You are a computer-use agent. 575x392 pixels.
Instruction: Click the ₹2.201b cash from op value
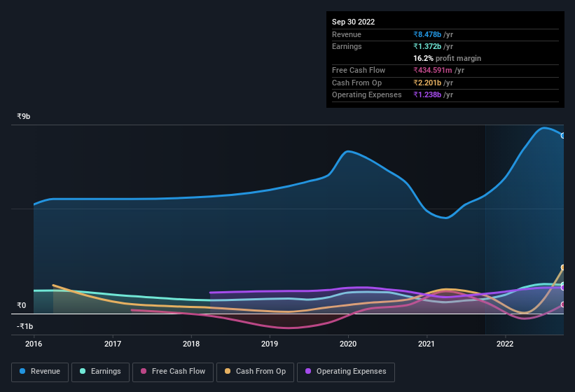click(427, 83)
